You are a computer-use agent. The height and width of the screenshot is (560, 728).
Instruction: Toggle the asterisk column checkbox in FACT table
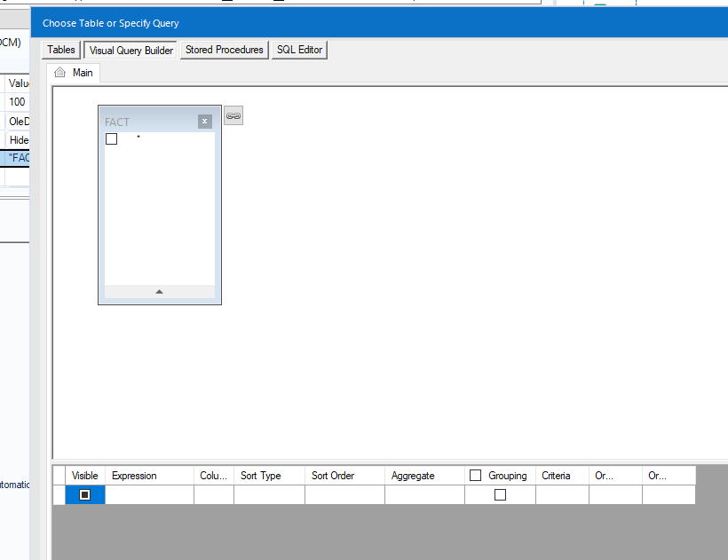[x=111, y=139]
